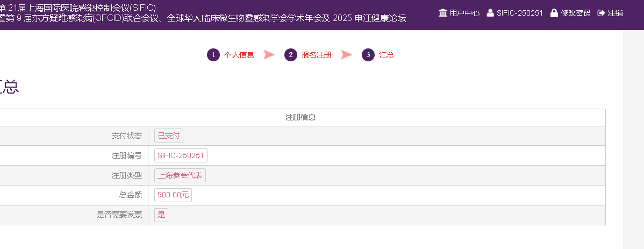Viewport: 644px width, 249px height.
Task: Click the arrow between 个人信息 and 报名注册
Action: 269,55
